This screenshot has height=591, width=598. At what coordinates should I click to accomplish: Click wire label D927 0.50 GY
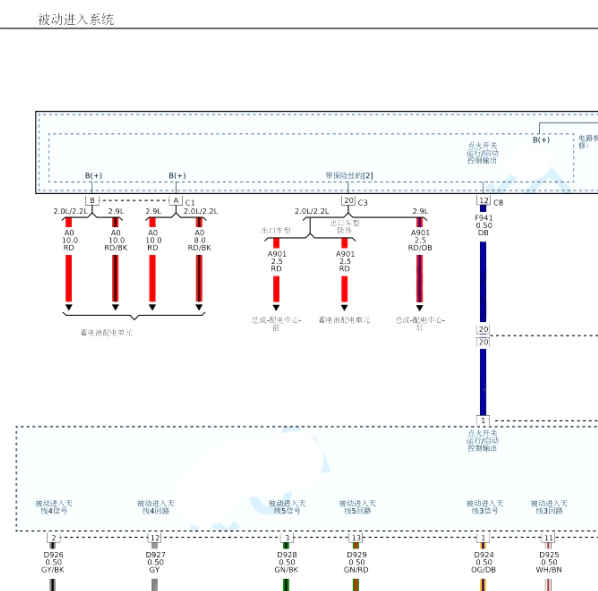[155, 562]
